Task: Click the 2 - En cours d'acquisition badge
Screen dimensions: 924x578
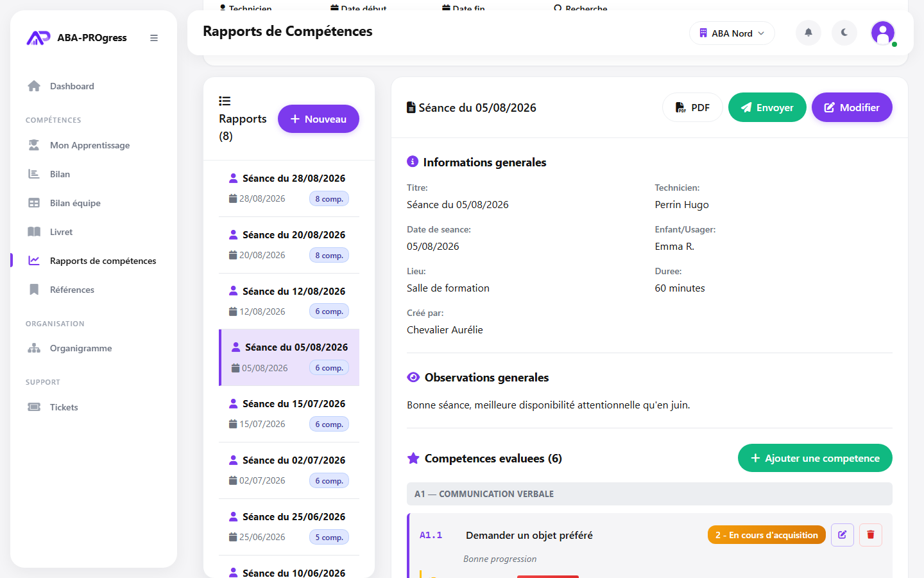Action: (766, 535)
